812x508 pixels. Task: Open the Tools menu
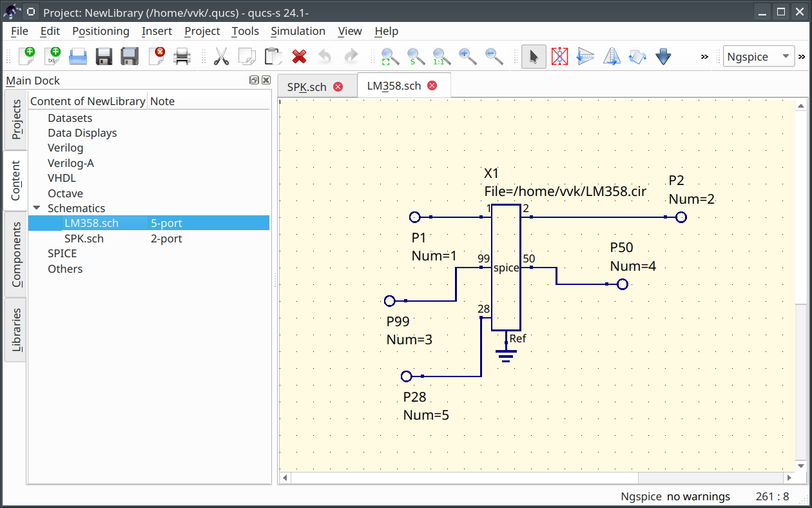click(x=245, y=31)
